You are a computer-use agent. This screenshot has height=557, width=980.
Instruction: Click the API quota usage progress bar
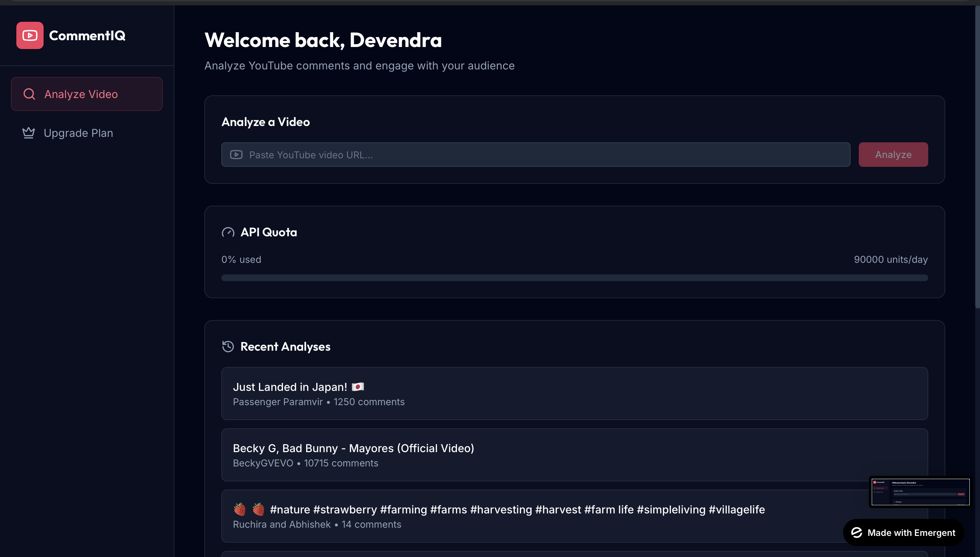tap(574, 278)
